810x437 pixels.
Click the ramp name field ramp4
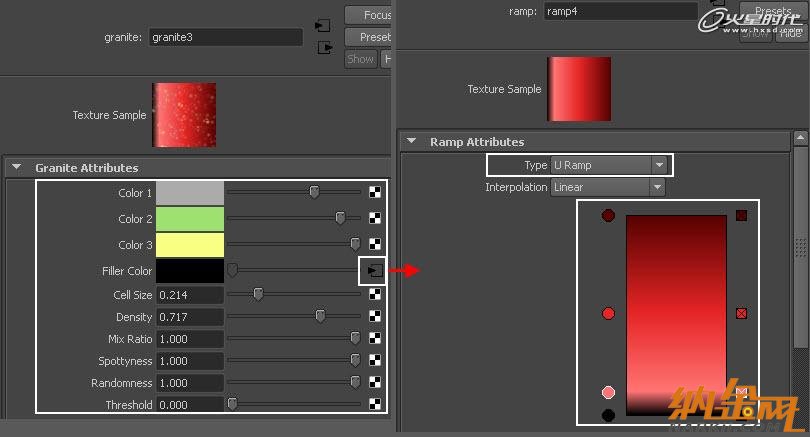621,11
